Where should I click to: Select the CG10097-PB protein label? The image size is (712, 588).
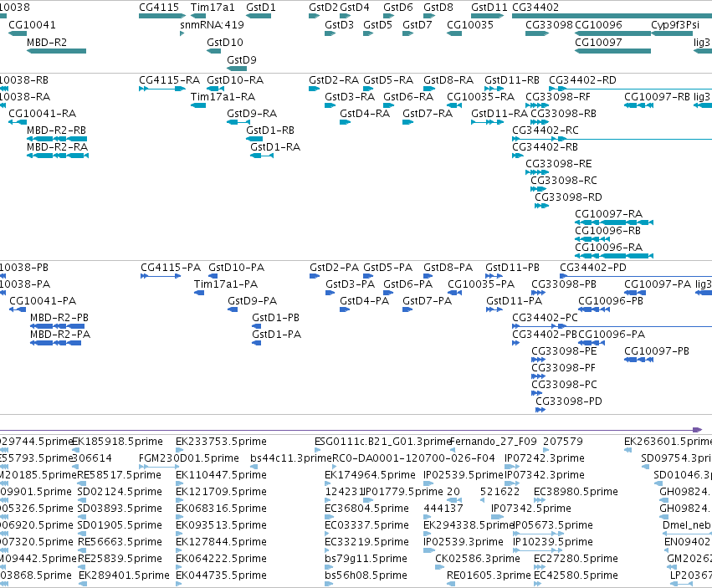tap(657, 351)
